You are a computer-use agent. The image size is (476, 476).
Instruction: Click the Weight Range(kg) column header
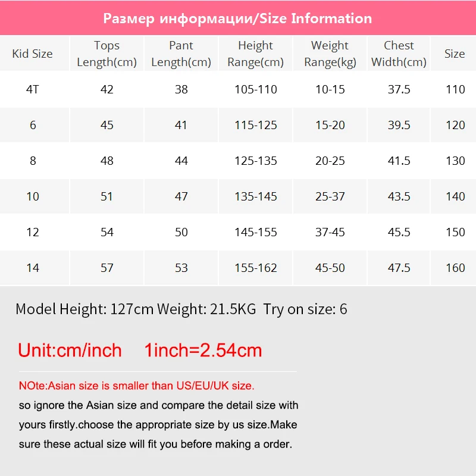tap(330, 54)
